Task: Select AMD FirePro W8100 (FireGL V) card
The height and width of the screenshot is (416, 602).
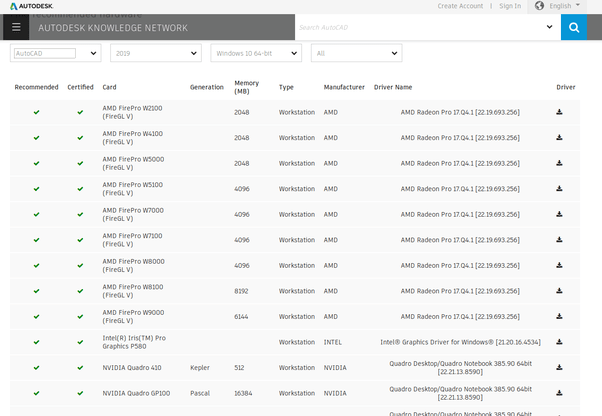Action: click(133, 291)
